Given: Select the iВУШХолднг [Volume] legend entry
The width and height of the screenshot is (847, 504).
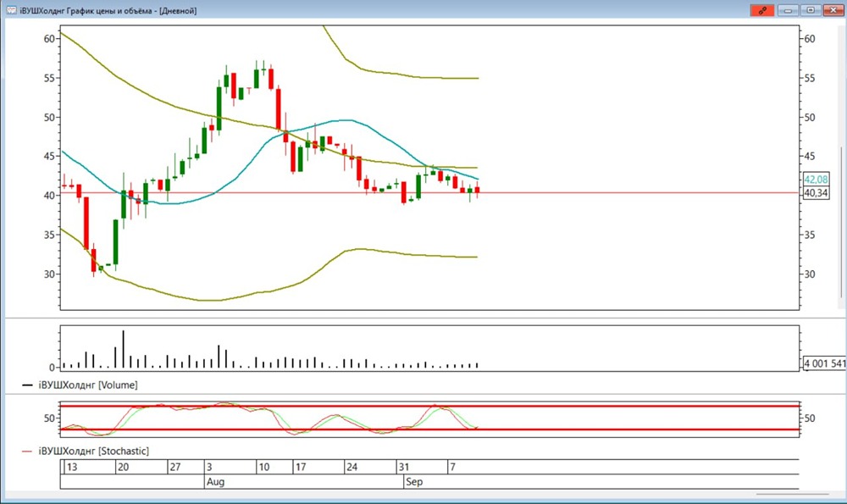Looking at the screenshot, I should point(80,385).
